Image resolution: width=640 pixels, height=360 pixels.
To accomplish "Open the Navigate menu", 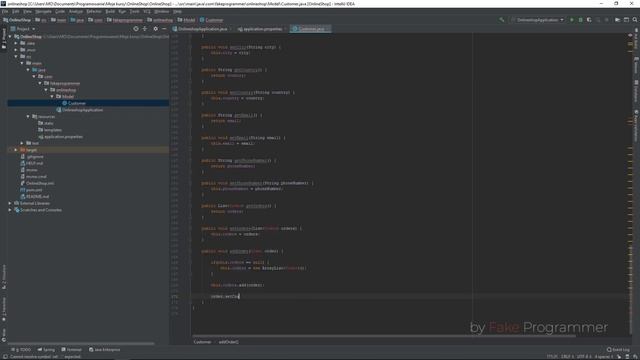I will pos(43,11).
